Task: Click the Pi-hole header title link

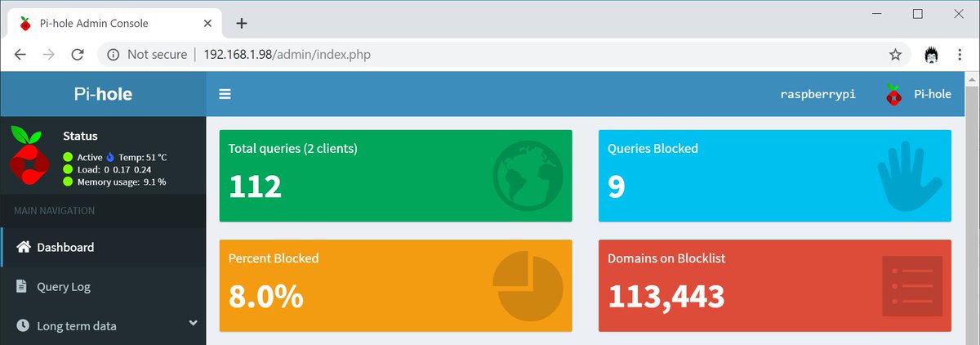Action: [103, 94]
